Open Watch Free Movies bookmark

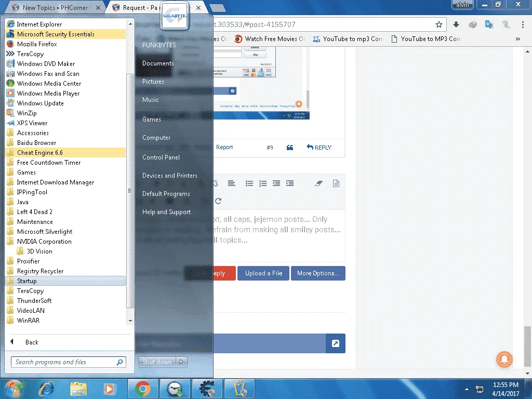click(x=270, y=39)
